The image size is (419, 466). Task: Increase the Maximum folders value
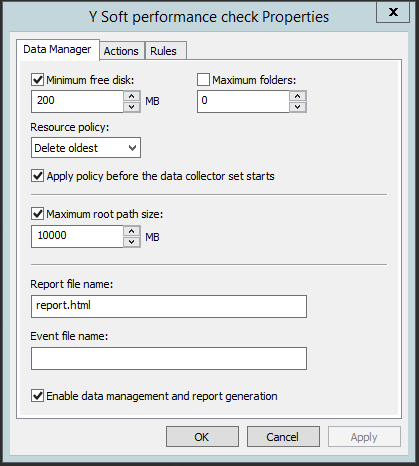coord(298,96)
